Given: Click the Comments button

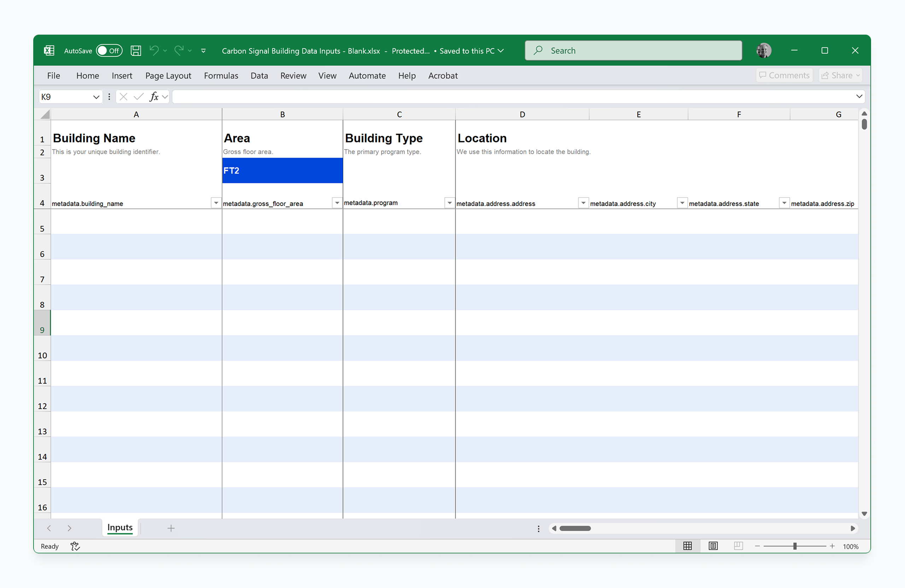Looking at the screenshot, I should 784,75.
